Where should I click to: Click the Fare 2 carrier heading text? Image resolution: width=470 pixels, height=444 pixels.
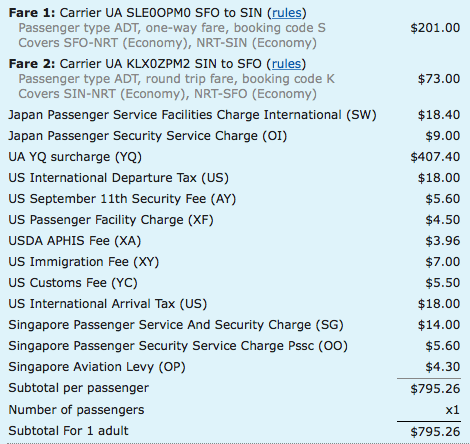[157, 64]
